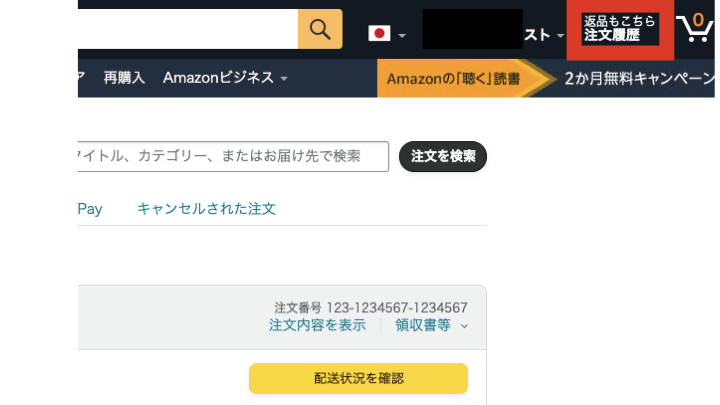Open the Amazonビジネス menu item
Viewport: 720px width, 405px height.
218,78
